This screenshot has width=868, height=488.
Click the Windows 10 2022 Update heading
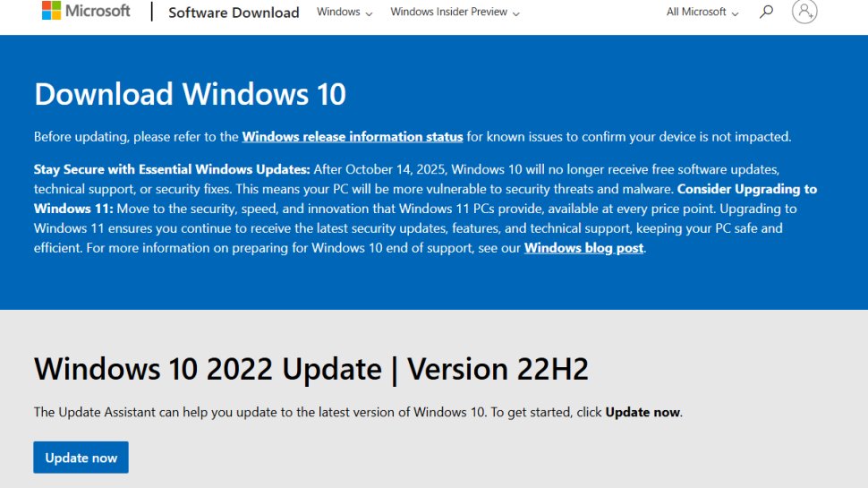[311, 369]
